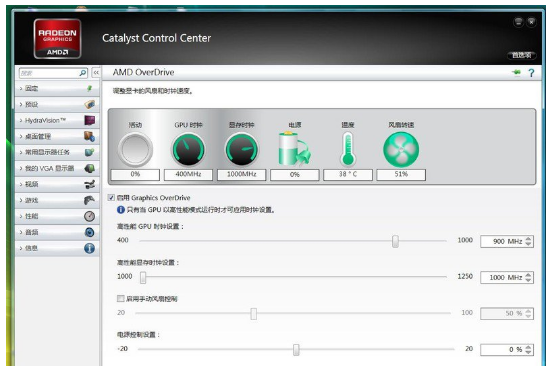Click the preferences button in the header
The width and height of the screenshot is (547, 366).
pos(521,55)
